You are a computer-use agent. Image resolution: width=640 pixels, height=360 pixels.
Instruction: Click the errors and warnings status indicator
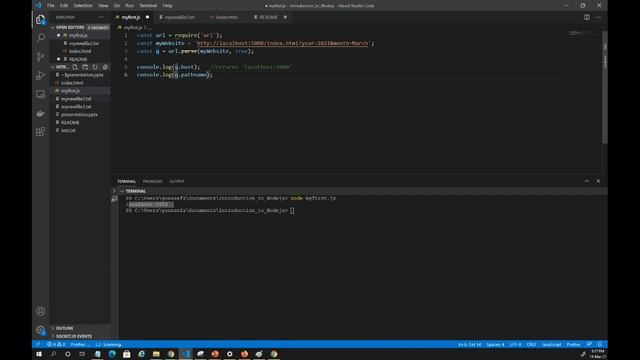56,344
